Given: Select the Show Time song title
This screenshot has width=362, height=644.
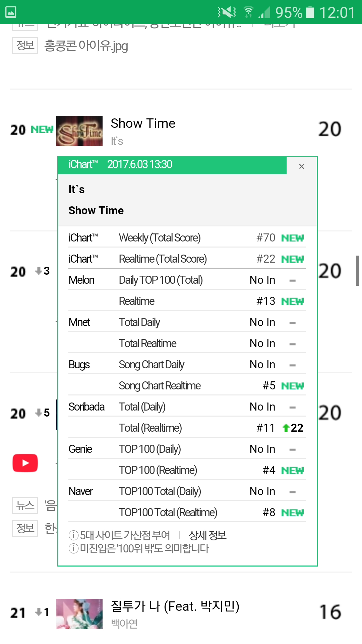Looking at the screenshot, I should [143, 123].
